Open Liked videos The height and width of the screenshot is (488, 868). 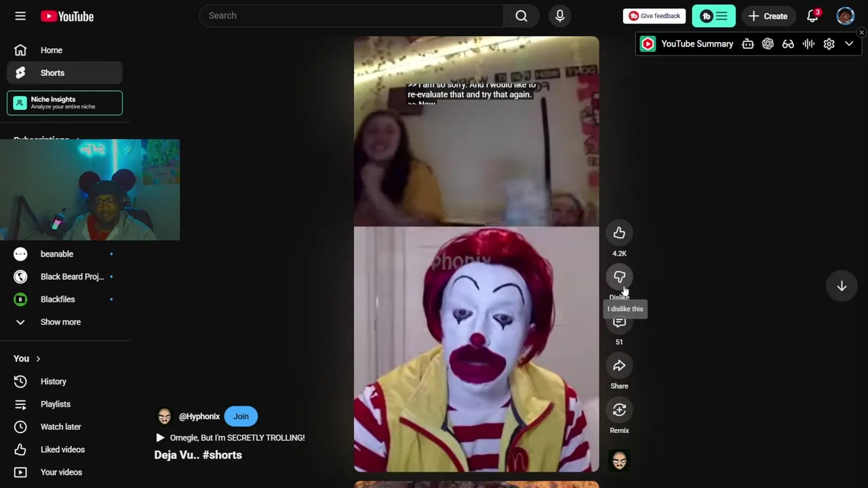click(x=65, y=450)
